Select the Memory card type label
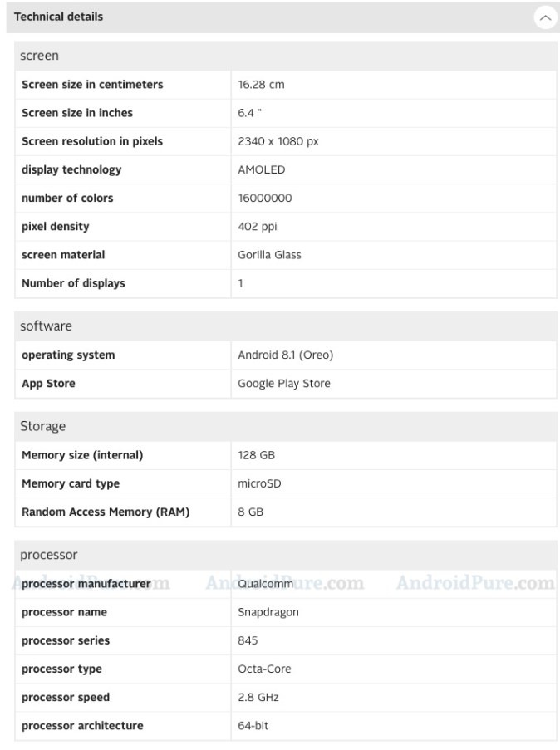The height and width of the screenshot is (750, 560). 71,483
